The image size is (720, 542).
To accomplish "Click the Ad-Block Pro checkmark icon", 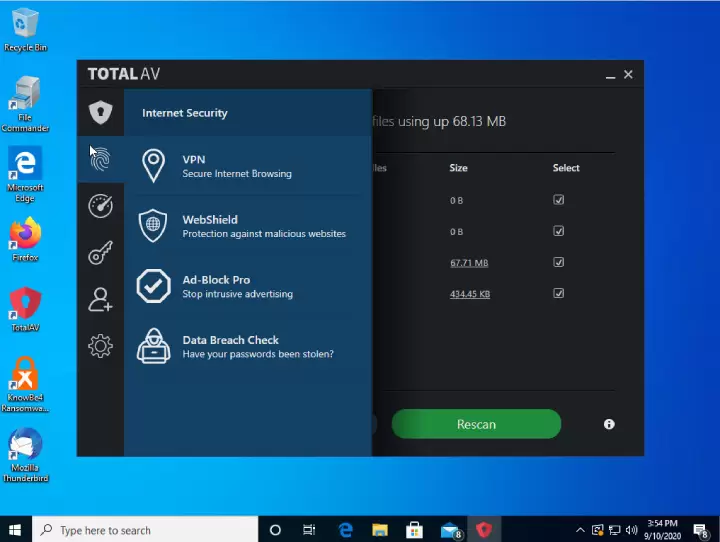I will 153,286.
